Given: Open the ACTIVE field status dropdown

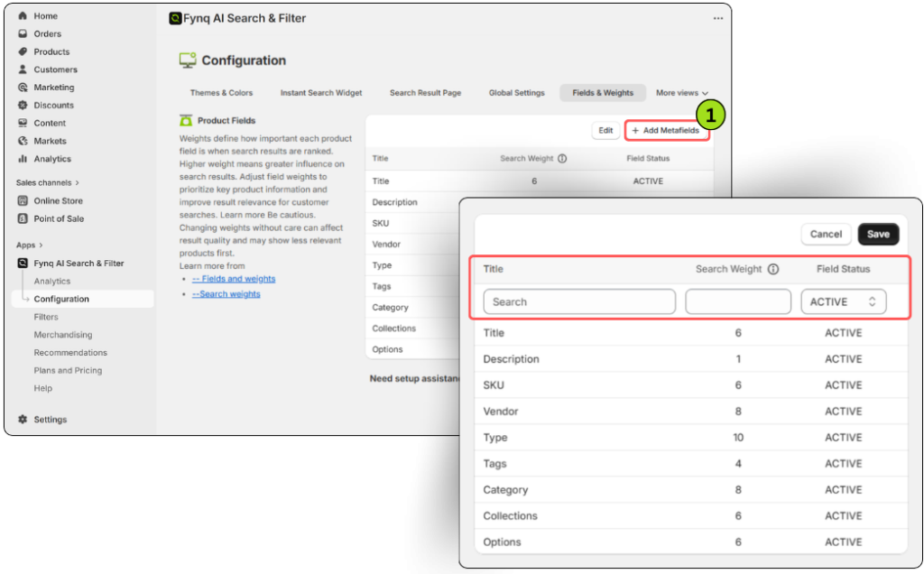Looking at the screenshot, I should tap(844, 301).
